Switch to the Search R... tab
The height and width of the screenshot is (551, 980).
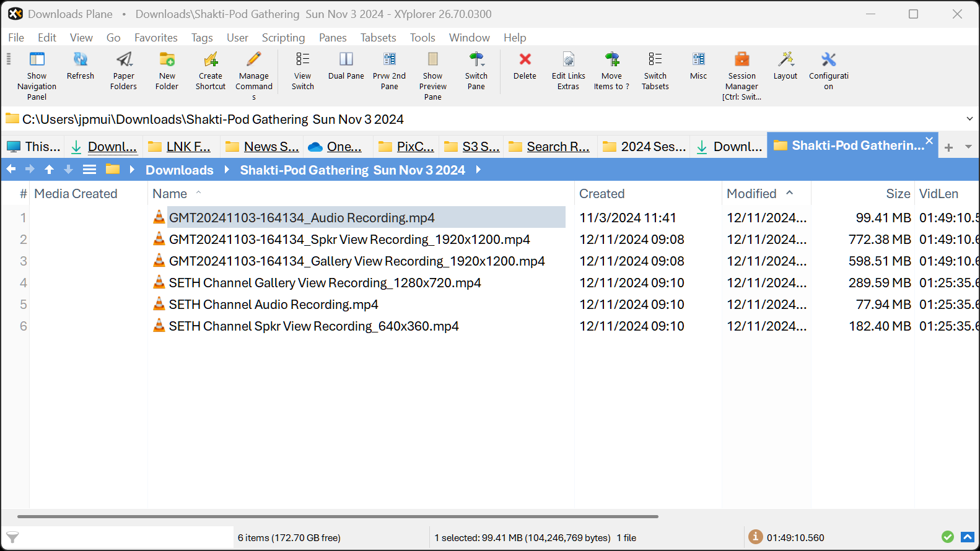click(x=550, y=147)
